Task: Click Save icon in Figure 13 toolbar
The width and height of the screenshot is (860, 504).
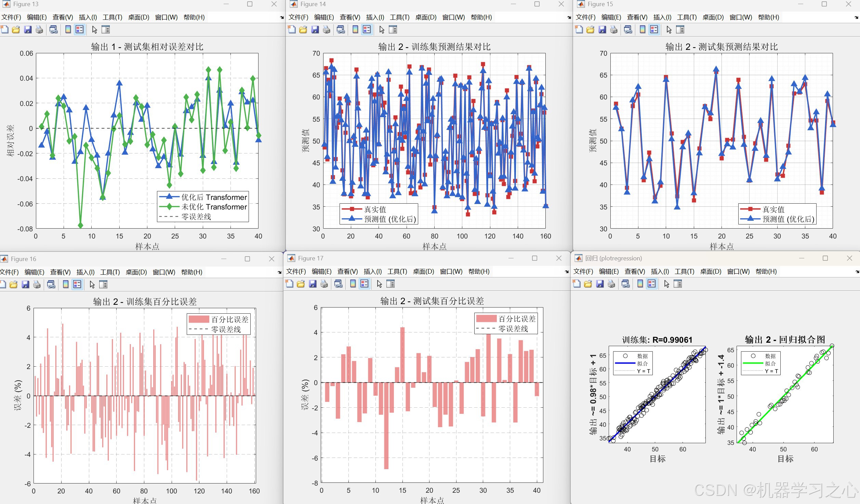Action: [x=28, y=30]
